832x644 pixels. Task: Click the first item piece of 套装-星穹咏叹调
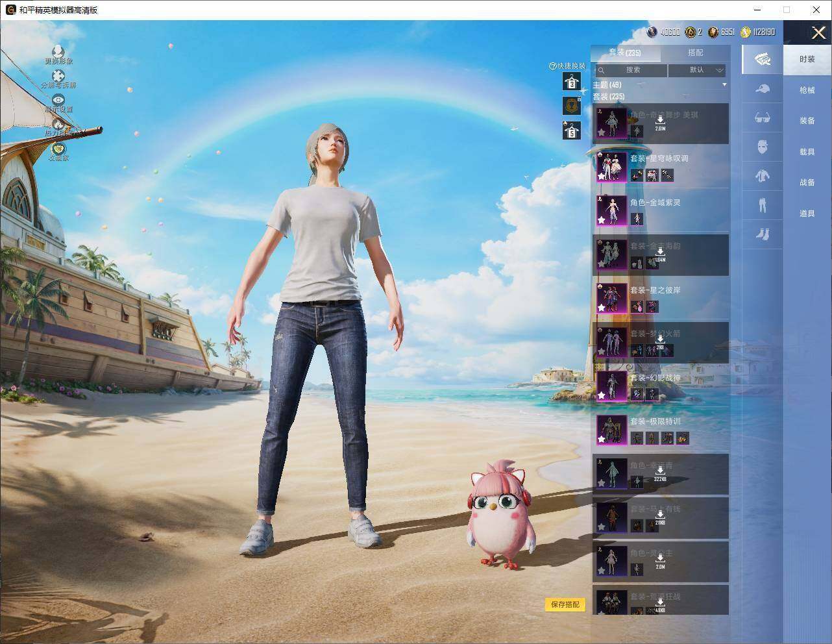(637, 175)
